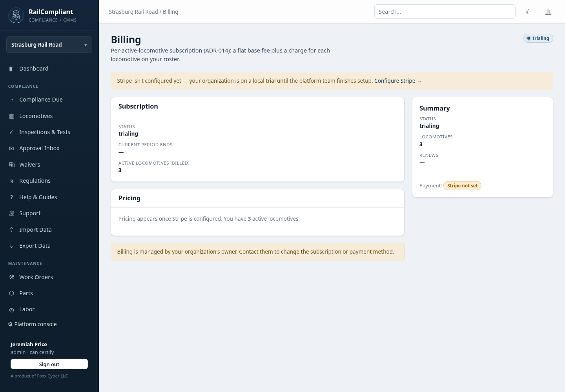Viewport: 565px width, 392px height.
Task: Click the Stripe not set badge
Action: (462, 186)
